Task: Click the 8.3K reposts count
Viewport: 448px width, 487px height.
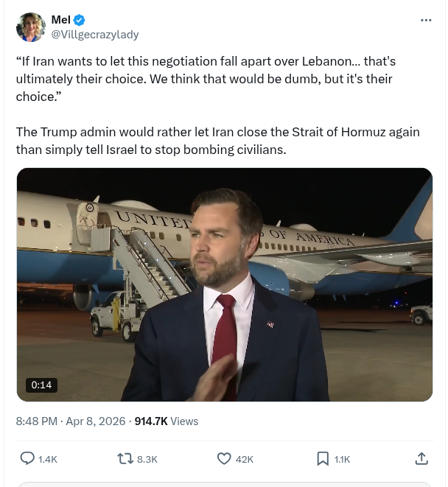Action: [x=147, y=459]
